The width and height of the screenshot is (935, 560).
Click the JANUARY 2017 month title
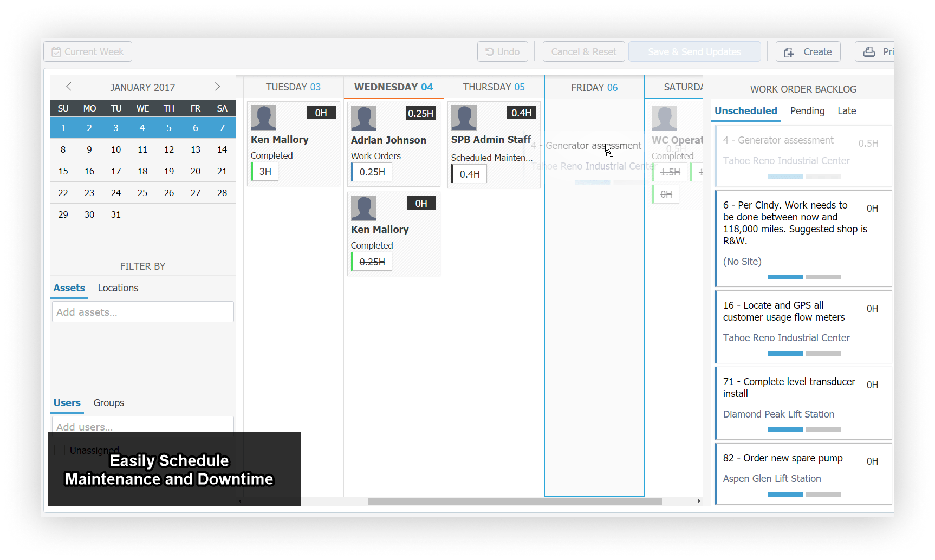point(142,88)
